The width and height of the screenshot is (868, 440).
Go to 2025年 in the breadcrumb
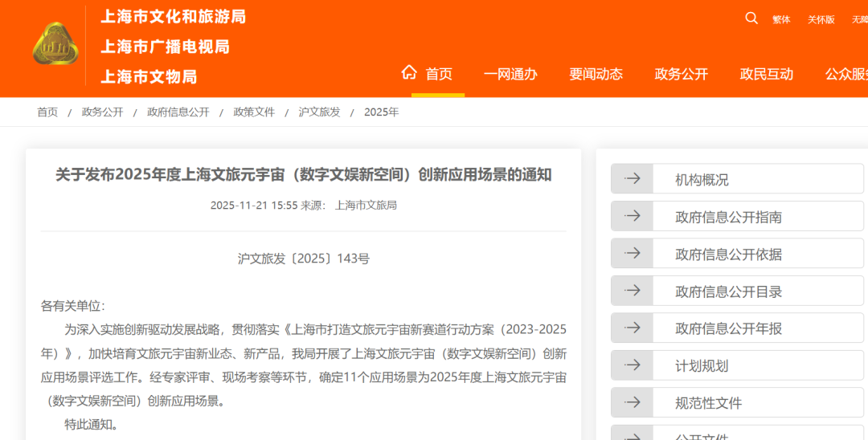tap(382, 112)
